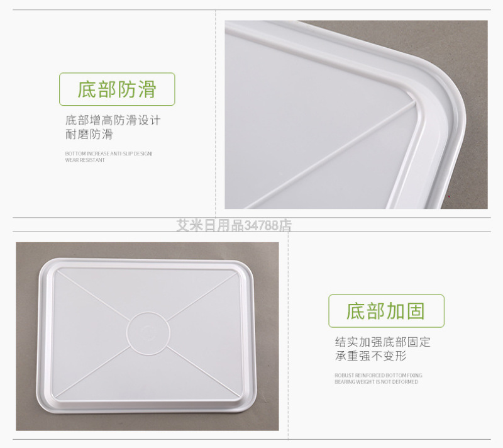This screenshot has height=448, width=503.
Task: Click the rounded tray rim in close-up
Action: (x=449, y=96)
